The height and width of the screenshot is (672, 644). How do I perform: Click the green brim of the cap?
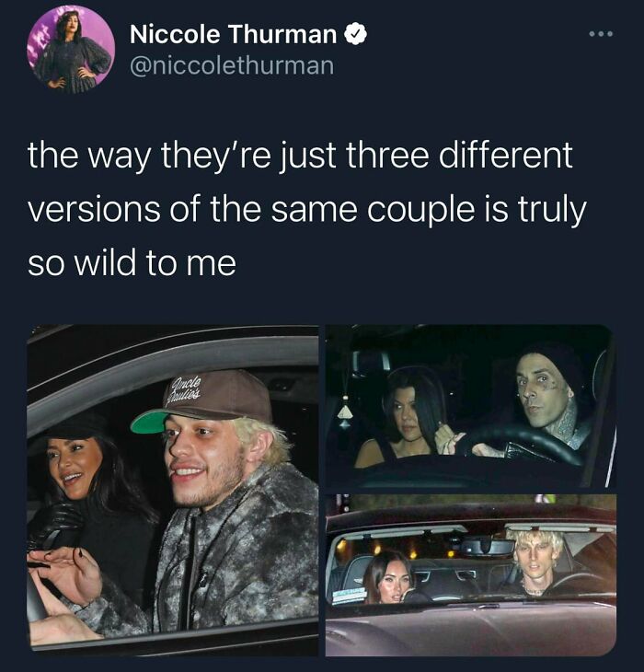(x=151, y=423)
